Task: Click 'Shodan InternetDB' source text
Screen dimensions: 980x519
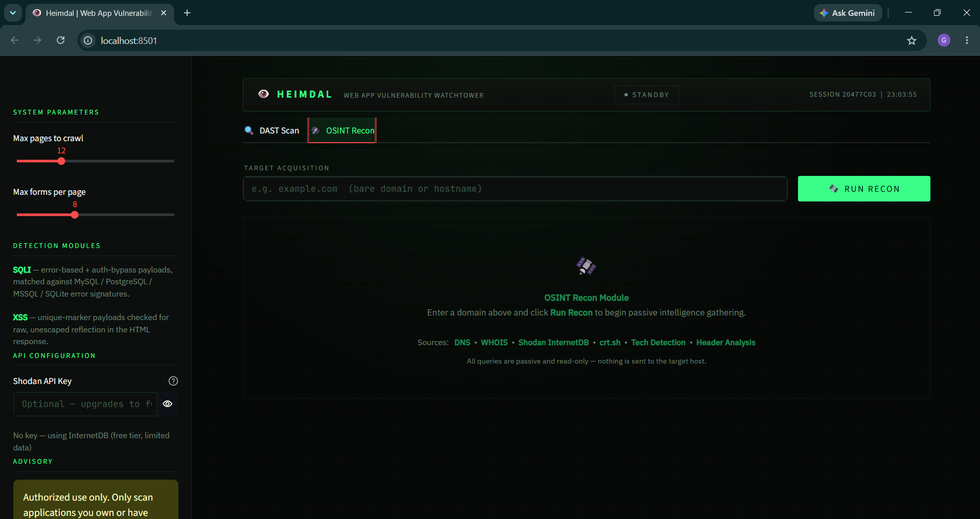Action: 553,343
